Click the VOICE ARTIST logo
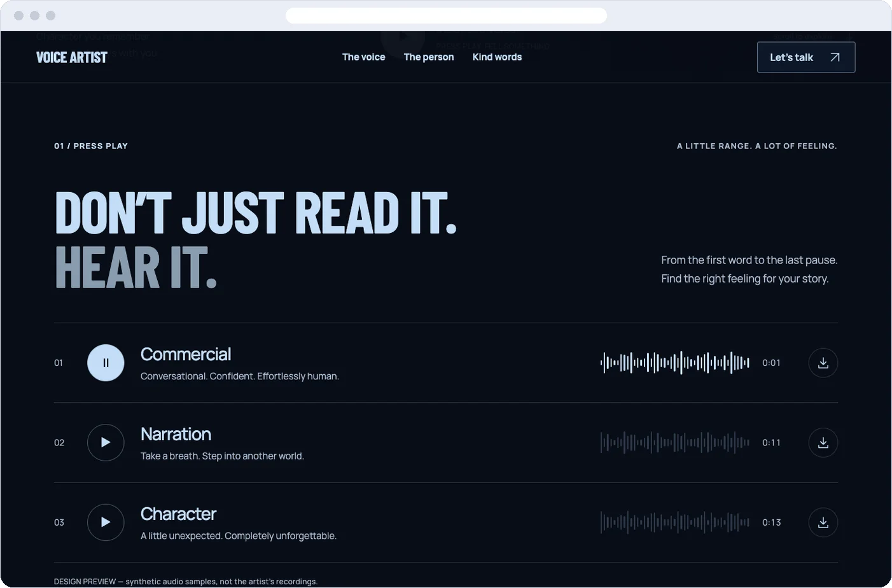Viewport: 892px width, 588px height. click(x=72, y=57)
